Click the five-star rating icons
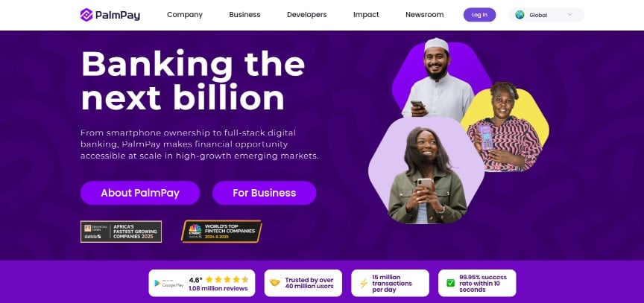Image resolution: width=644 pixels, height=303 pixels. (x=227, y=279)
